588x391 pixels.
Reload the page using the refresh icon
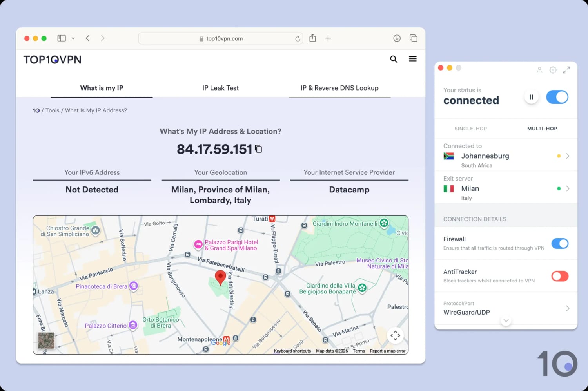click(298, 38)
